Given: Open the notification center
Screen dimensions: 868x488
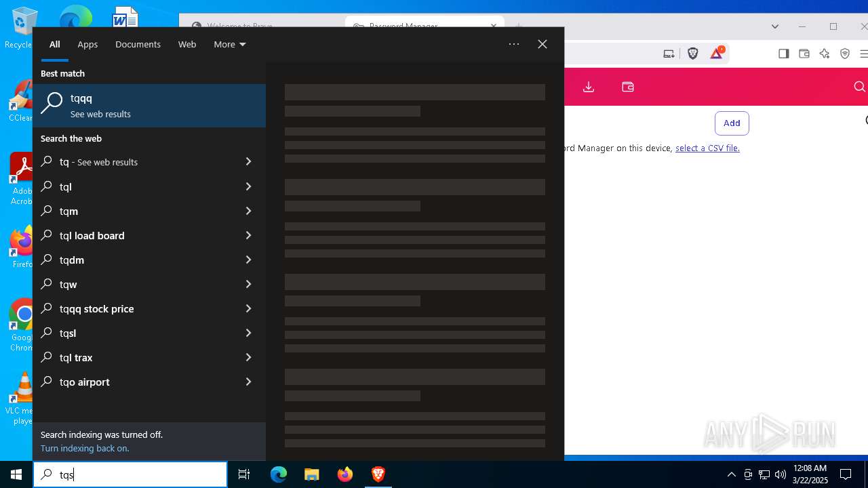Looking at the screenshot, I should coord(846,474).
